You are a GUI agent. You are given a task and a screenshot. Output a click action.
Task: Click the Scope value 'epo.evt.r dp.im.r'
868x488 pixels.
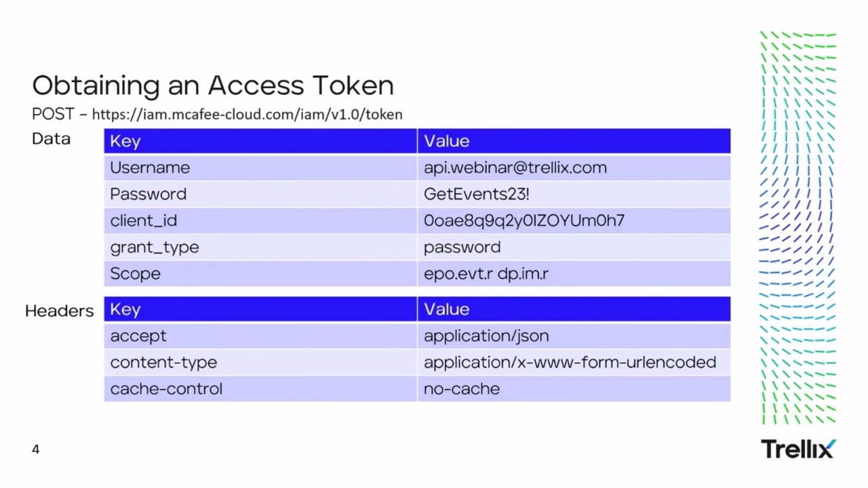pyautogui.click(x=486, y=274)
